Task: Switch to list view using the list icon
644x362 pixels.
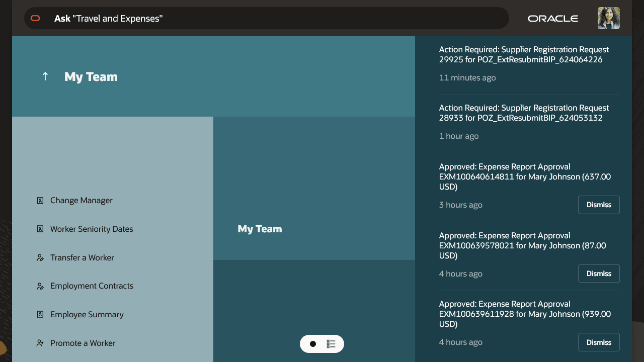Action: pyautogui.click(x=331, y=344)
